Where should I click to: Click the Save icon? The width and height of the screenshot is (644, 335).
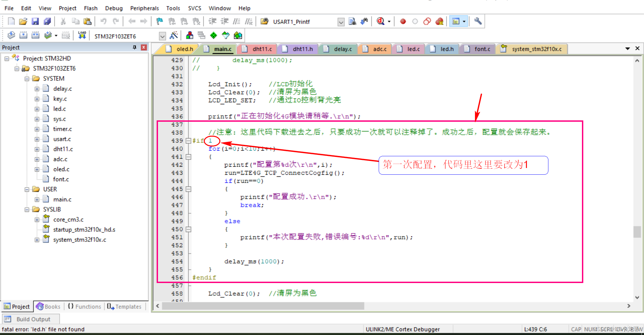[x=35, y=21]
